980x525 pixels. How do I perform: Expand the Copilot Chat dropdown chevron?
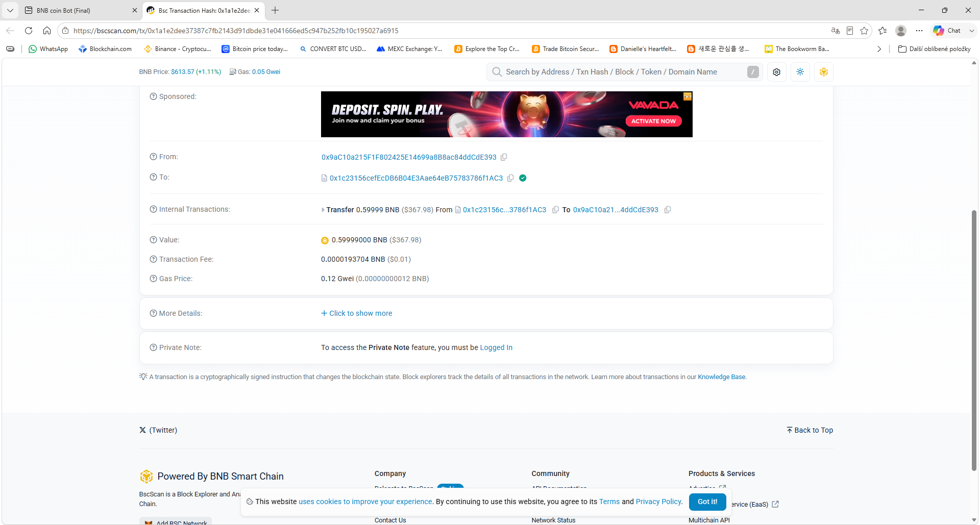click(971, 31)
